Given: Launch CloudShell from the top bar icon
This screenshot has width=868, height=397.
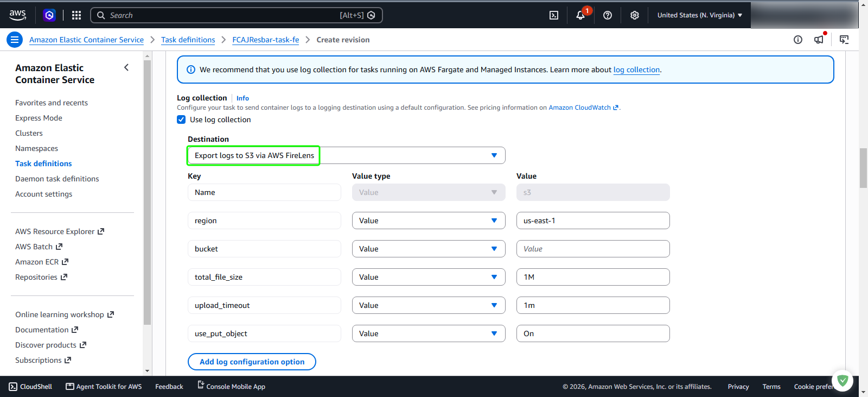Looking at the screenshot, I should 554,15.
